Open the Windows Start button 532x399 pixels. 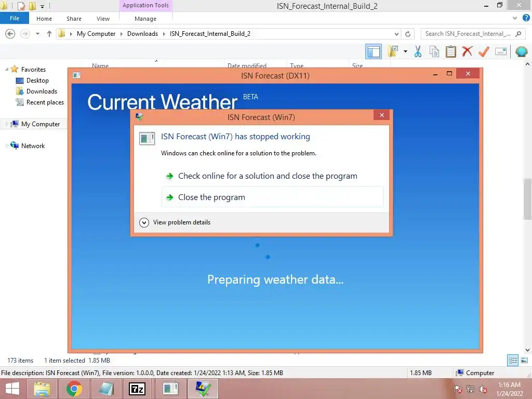12,389
